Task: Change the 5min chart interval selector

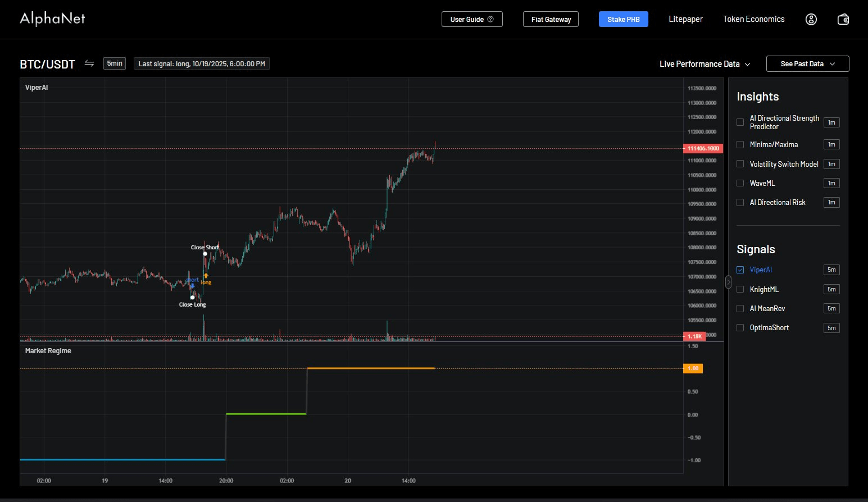Action: point(115,63)
